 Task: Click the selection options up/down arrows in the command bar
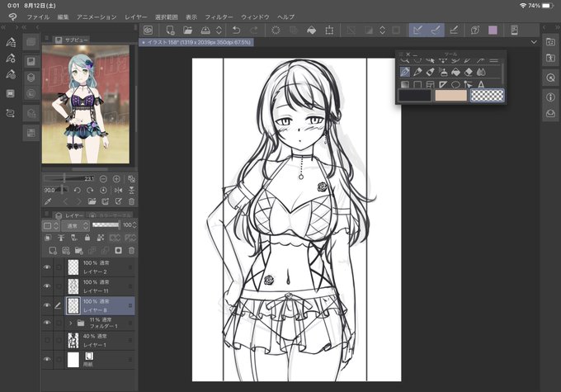(382, 30)
